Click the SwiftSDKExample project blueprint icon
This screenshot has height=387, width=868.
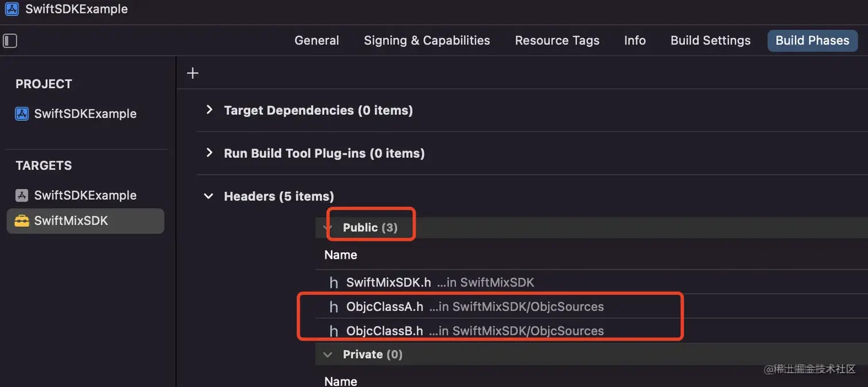click(22, 114)
